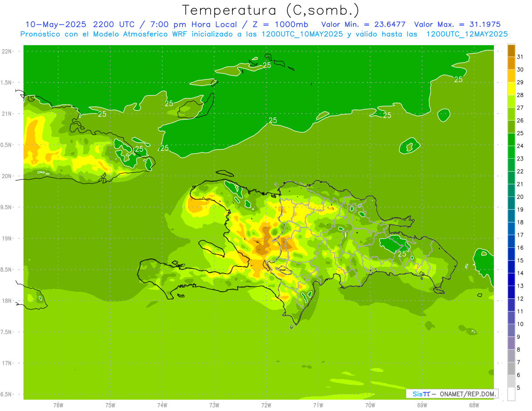This screenshot has width=532, height=411.
Task: Click the 74W longitude axis label
Action: [x=162, y=405]
